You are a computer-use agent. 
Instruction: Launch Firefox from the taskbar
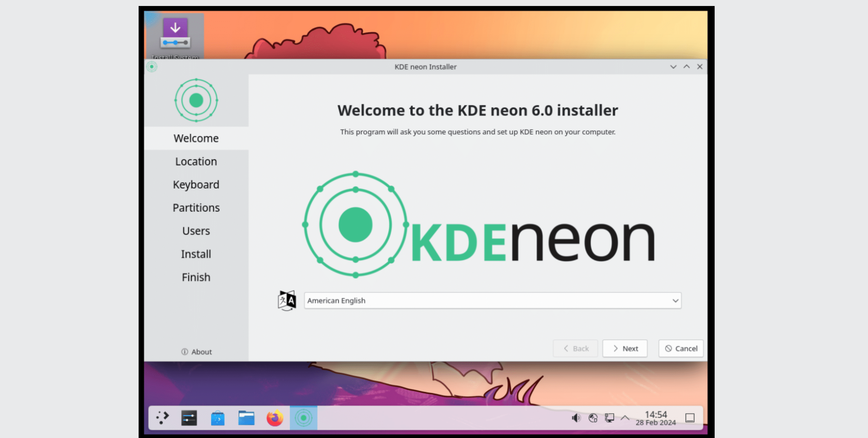pyautogui.click(x=275, y=418)
